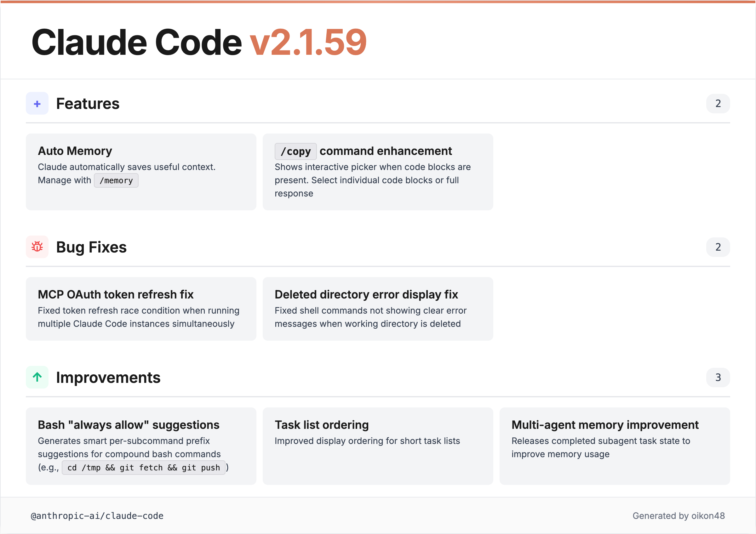Image resolution: width=756 pixels, height=534 pixels.
Task: Click 'Claude automatically saves useful context.' text
Action: click(126, 167)
